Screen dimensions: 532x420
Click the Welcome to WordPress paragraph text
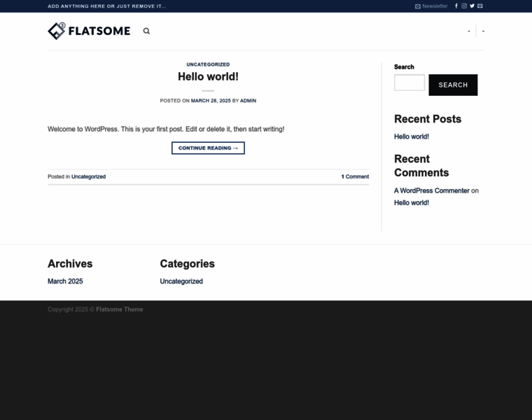tap(166, 129)
